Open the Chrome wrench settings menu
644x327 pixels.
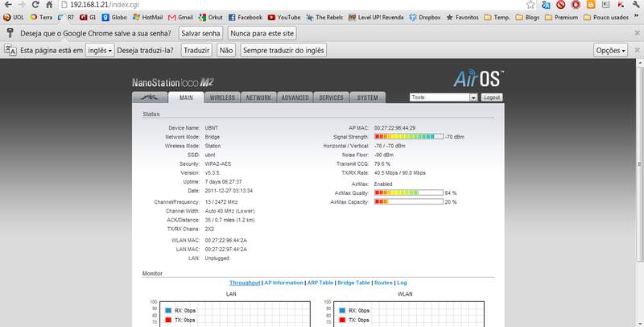coord(636,5)
